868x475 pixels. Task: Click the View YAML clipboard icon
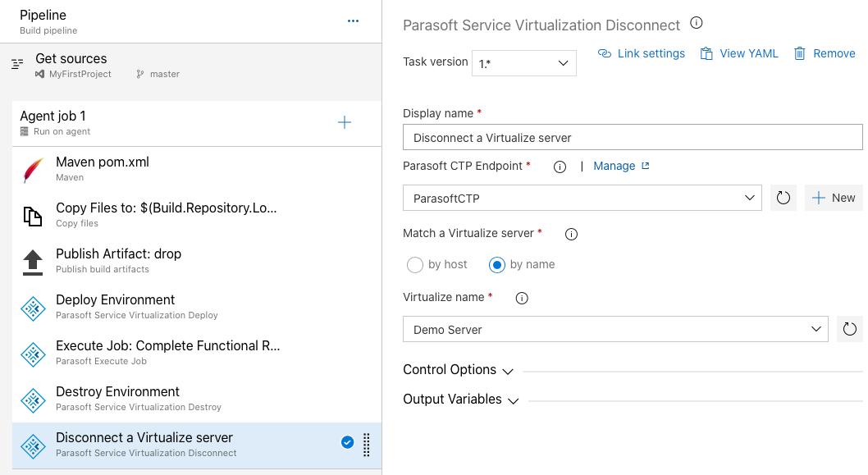[706, 53]
